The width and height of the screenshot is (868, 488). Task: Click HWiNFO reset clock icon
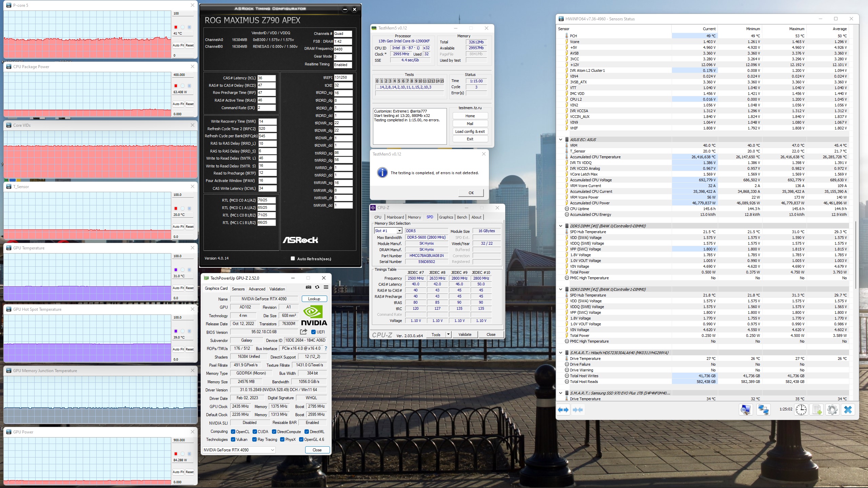point(801,409)
